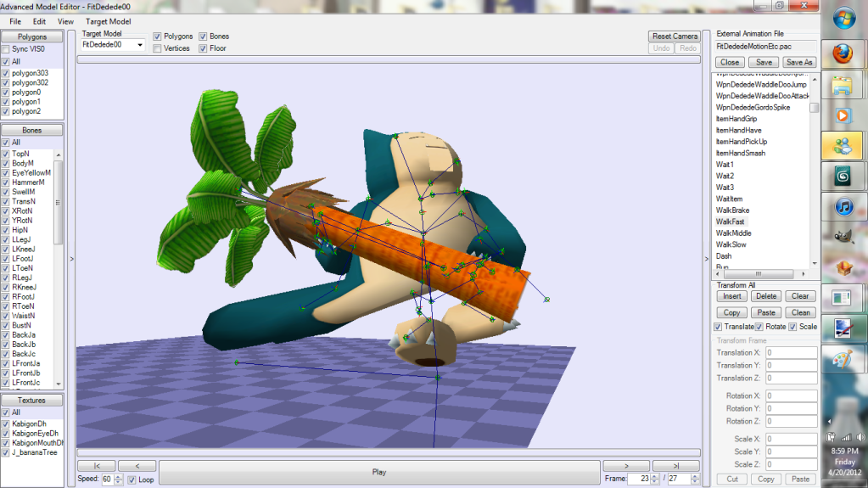Click Save As button
The height and width of the screenshot is (488, 868).
pos(799,62)
